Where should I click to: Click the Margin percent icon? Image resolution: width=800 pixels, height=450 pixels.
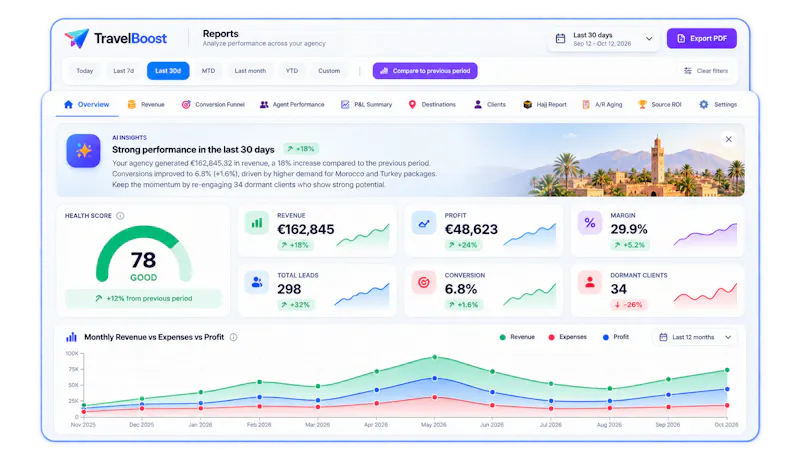point(590,223)
